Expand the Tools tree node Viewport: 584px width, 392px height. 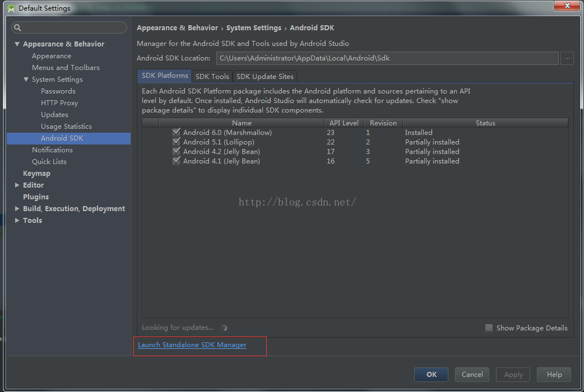coord(17,221)
